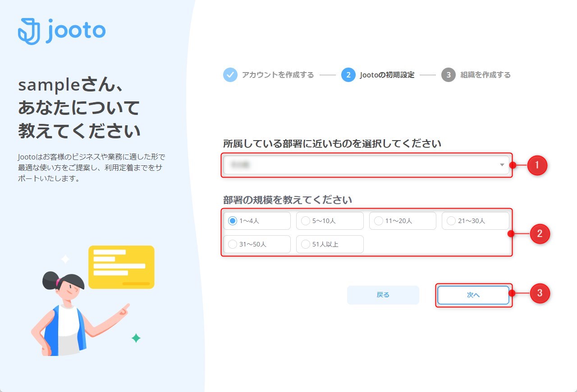Image resolution: width=577 pixels, height=392 pixels.
Task: Click the red annotation badge numbered 3
Action: [540, 293]
